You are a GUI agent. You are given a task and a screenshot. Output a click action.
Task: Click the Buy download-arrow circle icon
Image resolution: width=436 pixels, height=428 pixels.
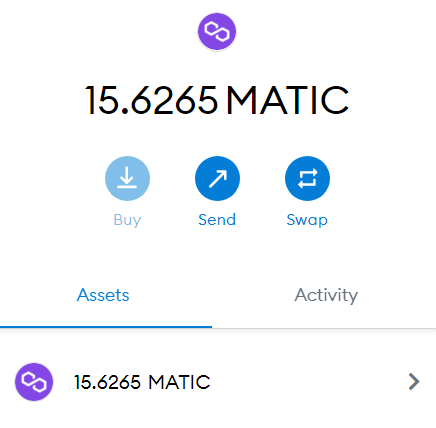(x=127, y=178)
